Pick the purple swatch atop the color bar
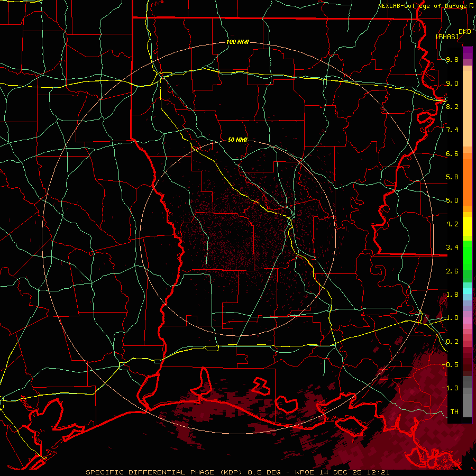Screen dimensions: 476x476 click(x=467, y=53)
